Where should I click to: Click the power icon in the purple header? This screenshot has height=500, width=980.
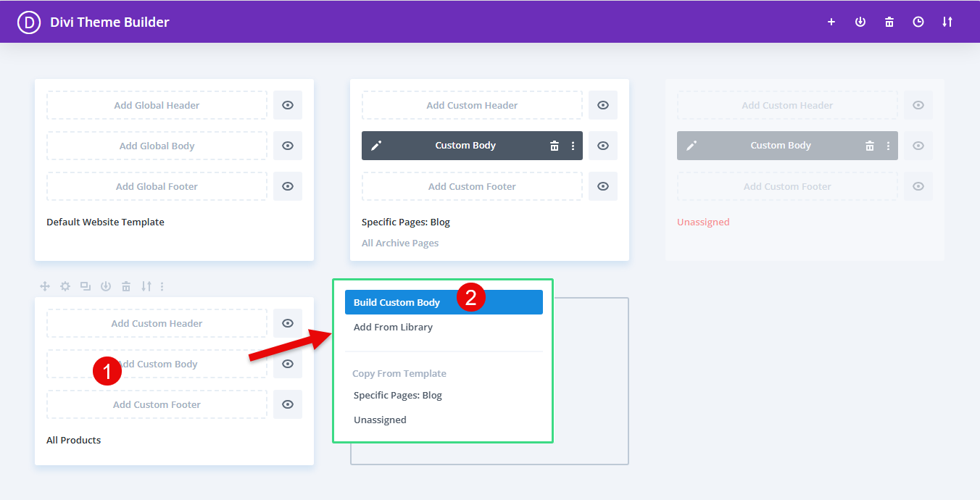pyautogui.click(x=860, y=22)
